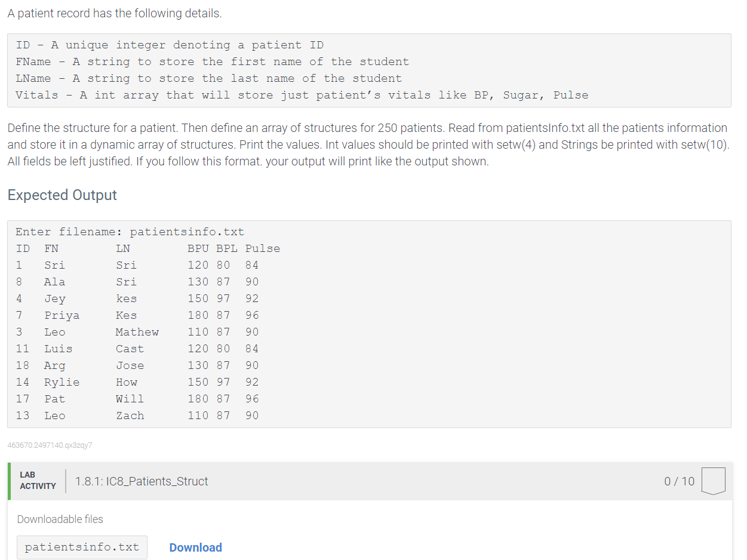Click the bookmark shield icon in the lab banner
The width and height of the screenshot is (747, 560).
click(x=713, y=481)
